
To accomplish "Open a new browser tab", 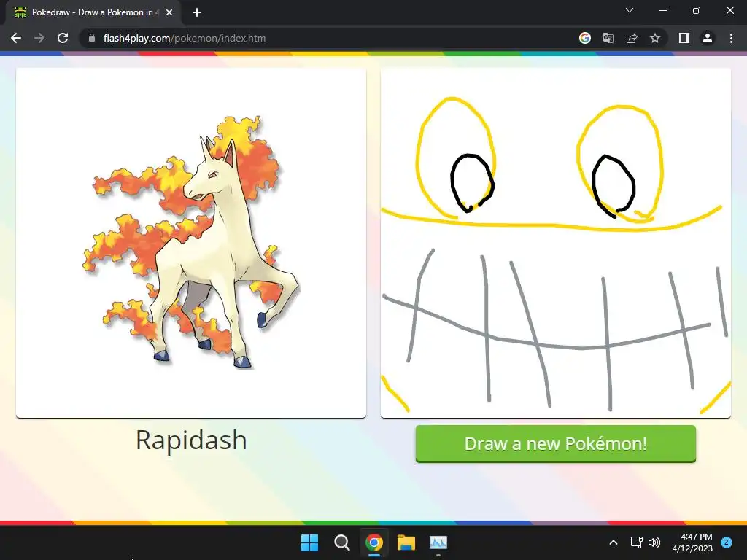I will [x=197, y=12].
